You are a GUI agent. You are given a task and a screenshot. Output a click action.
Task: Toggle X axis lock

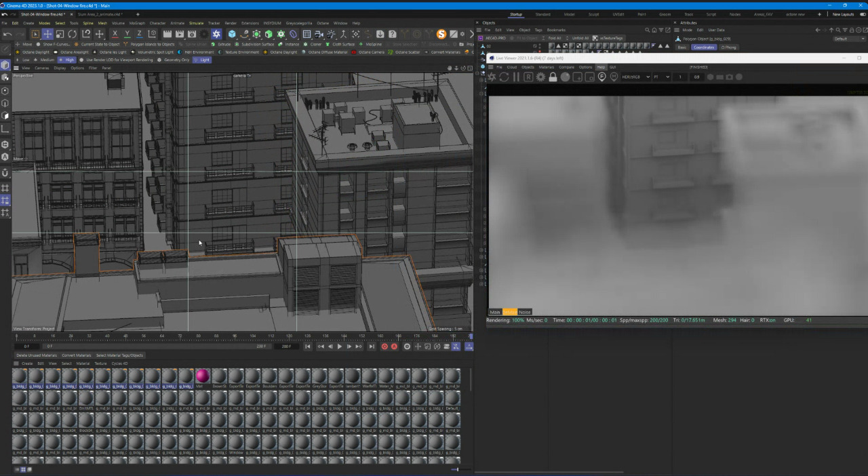[115, 34]
